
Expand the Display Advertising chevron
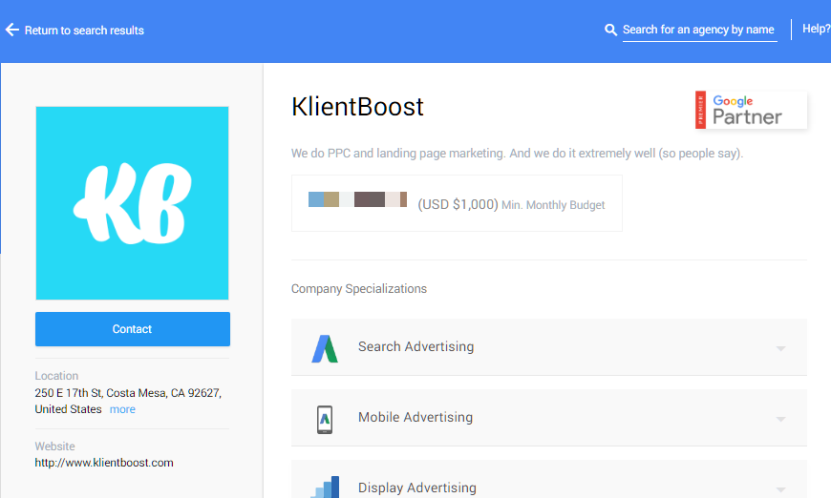pyautogui.click(x=781, y=488)
